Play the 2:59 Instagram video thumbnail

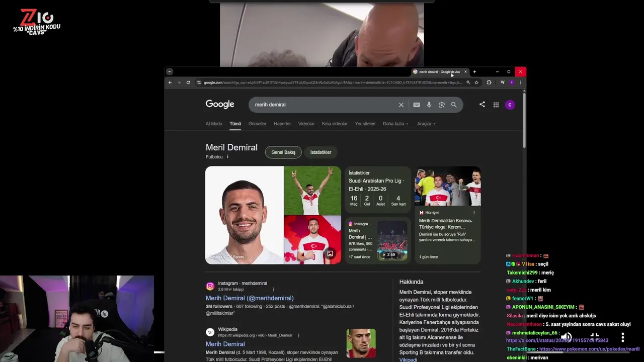click(392, 240)
